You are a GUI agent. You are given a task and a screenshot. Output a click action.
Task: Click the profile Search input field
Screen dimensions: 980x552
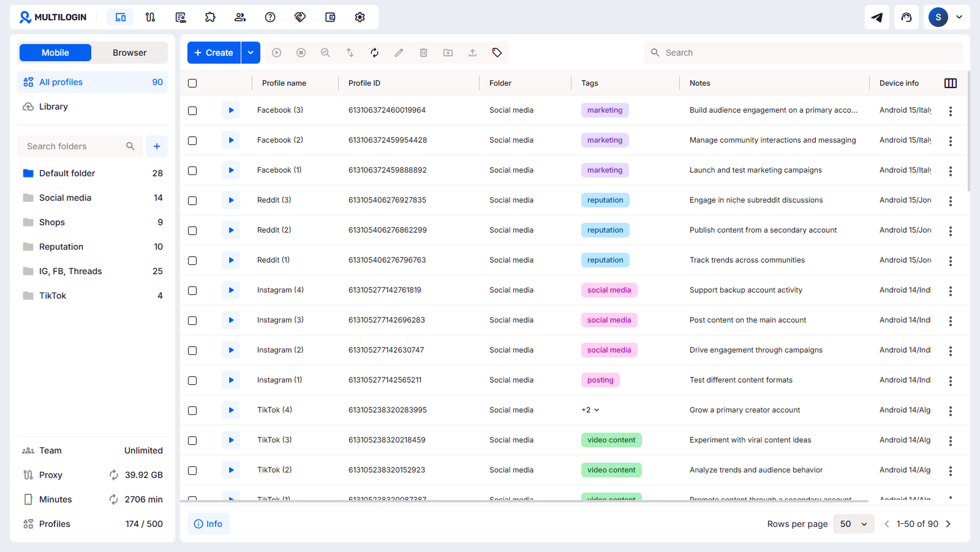802,53
